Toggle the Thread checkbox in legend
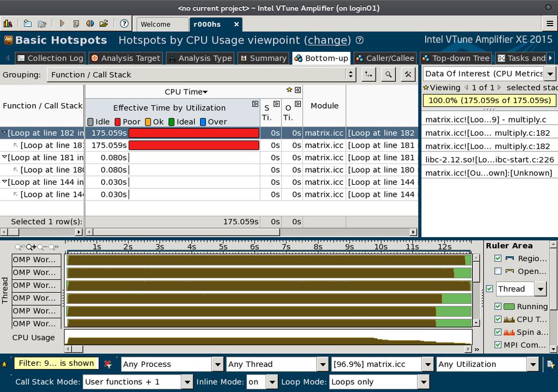Screen dimensions: 558x392 490,289
